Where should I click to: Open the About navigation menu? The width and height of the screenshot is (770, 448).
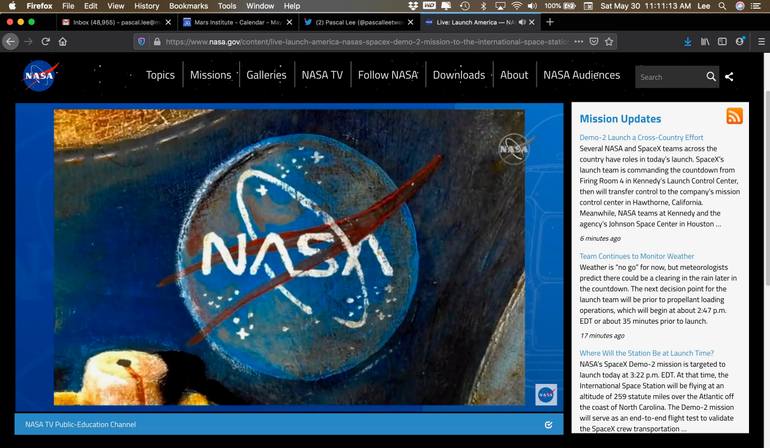[514, 75]
